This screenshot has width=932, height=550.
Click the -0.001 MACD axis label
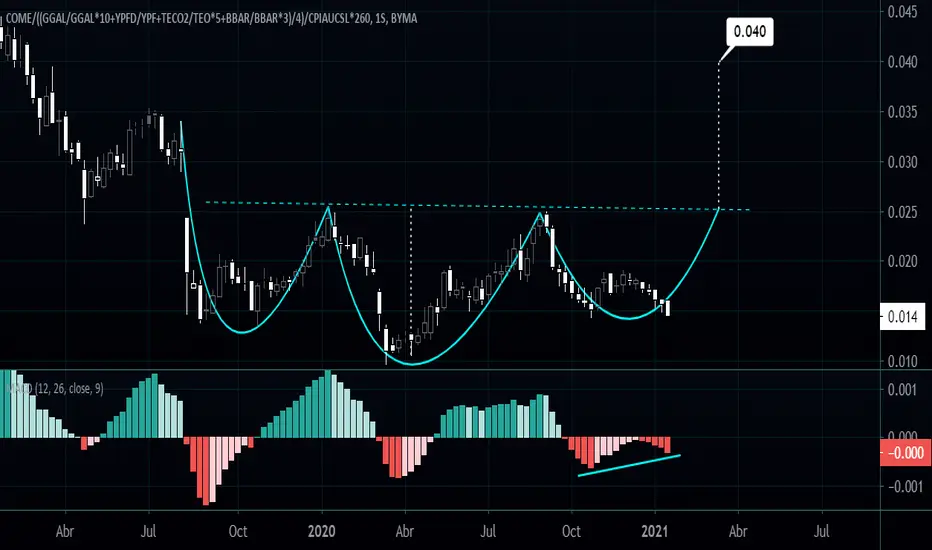click(x=903, y=486)
